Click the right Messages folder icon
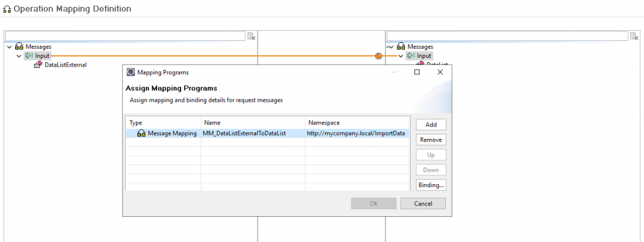Image resolution: width=644 pixels, height=242 pixels. tap(401, 47)
